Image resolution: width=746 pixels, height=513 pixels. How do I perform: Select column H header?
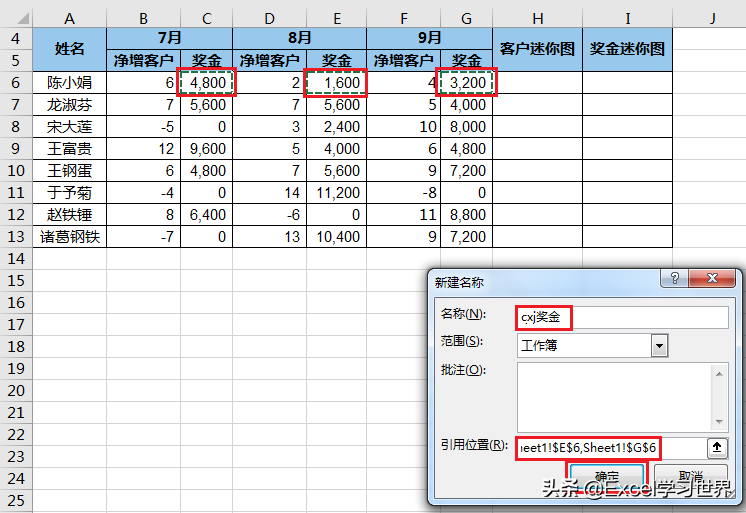tap(538, 19)
